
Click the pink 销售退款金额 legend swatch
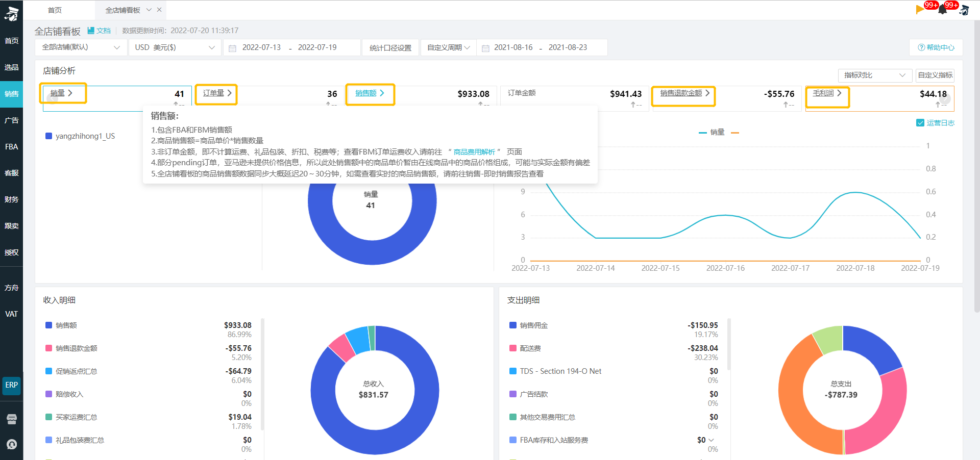click(49, 348)
